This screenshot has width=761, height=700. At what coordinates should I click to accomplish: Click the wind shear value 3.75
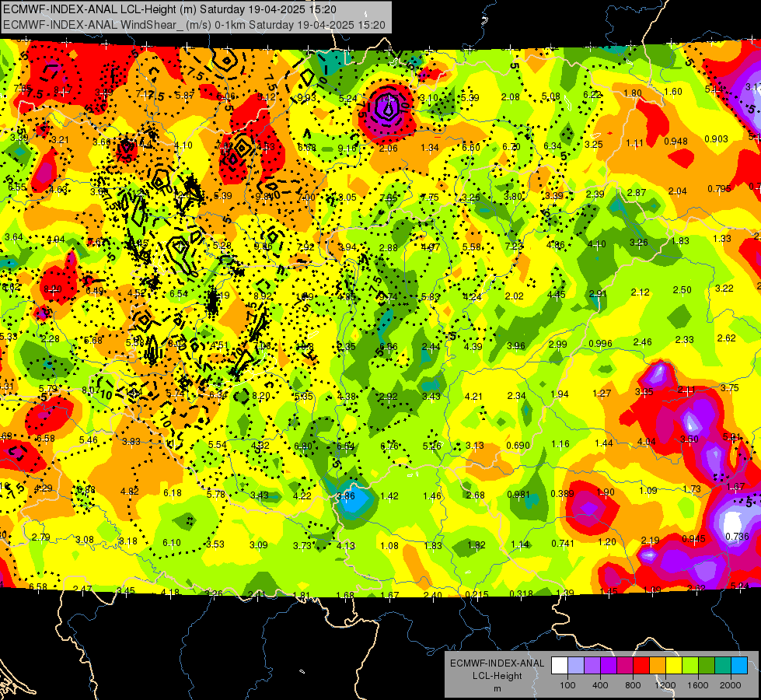coord(729,387)
